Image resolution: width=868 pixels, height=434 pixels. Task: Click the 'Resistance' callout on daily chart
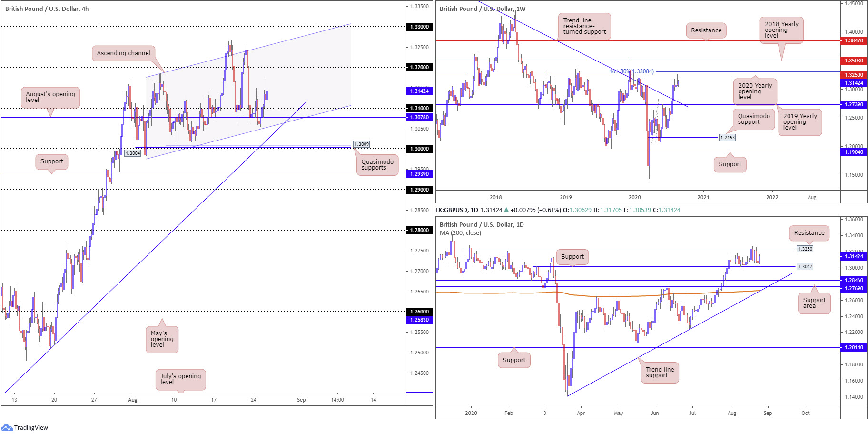(809, 233)
